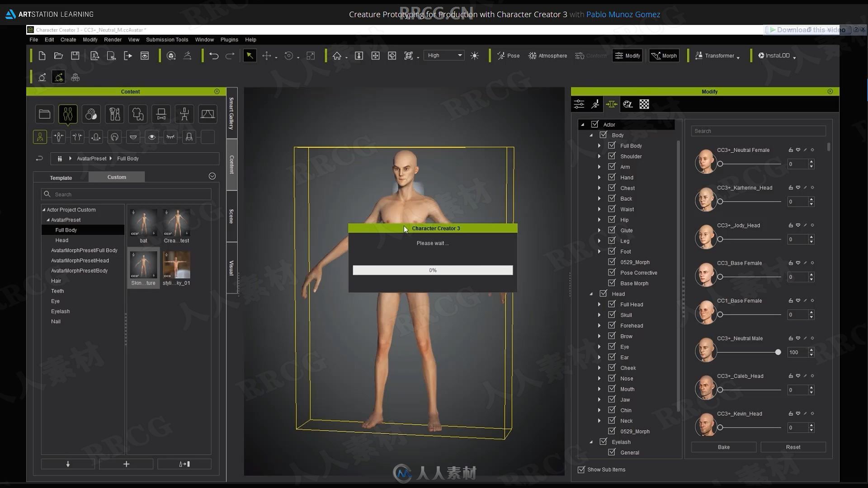Collapse the AvatarPreset tree node

click(48, 220)
